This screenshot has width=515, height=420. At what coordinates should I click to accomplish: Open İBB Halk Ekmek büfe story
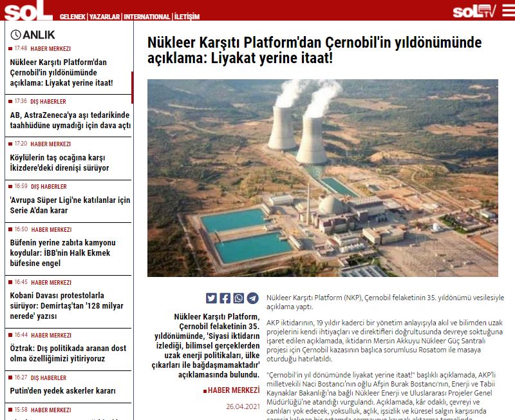point(62,253)
